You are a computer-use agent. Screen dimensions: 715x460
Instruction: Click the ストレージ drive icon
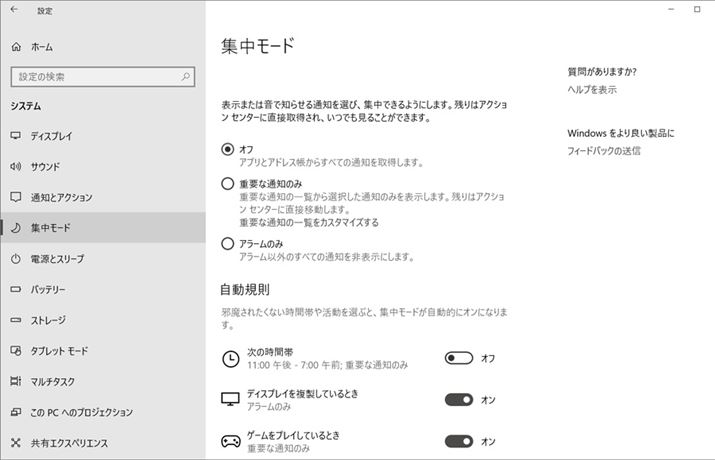(x=16, y=320)
